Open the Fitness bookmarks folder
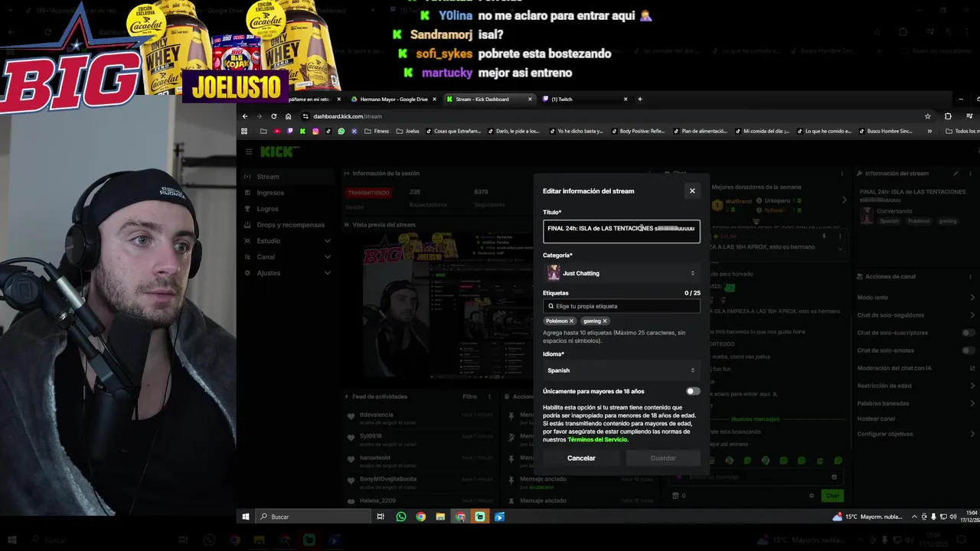 tap(377, 131)
